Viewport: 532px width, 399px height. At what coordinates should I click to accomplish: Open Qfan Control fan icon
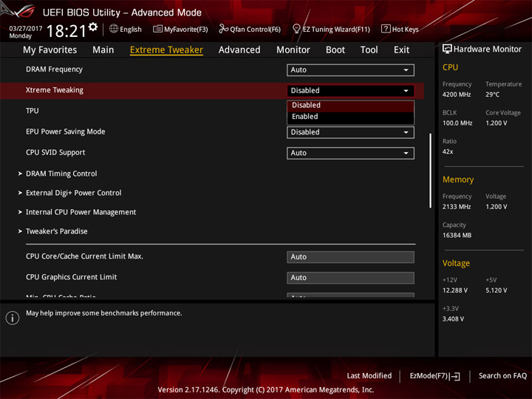pos(223,29)
